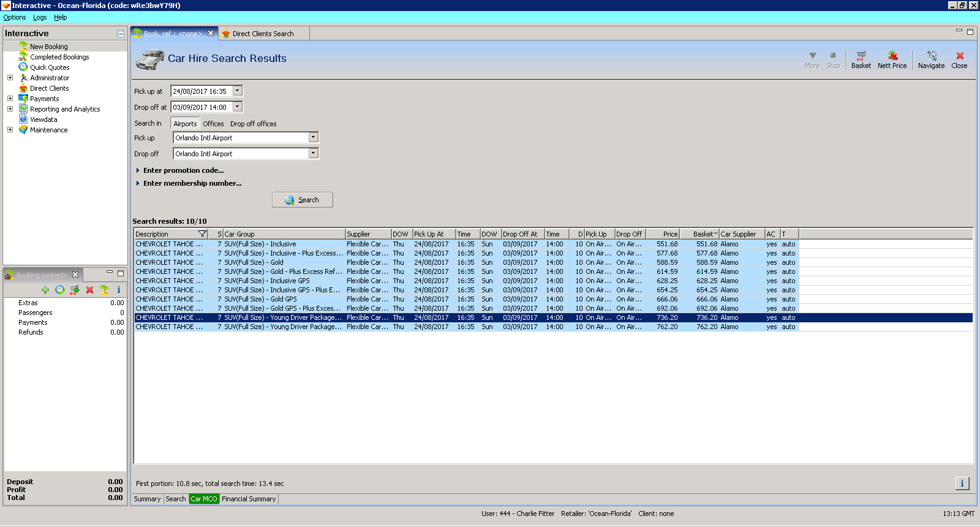This screenshot has height=527, width=980.
Task: Select the Payments dollar icon
Action: pos(23,99)
